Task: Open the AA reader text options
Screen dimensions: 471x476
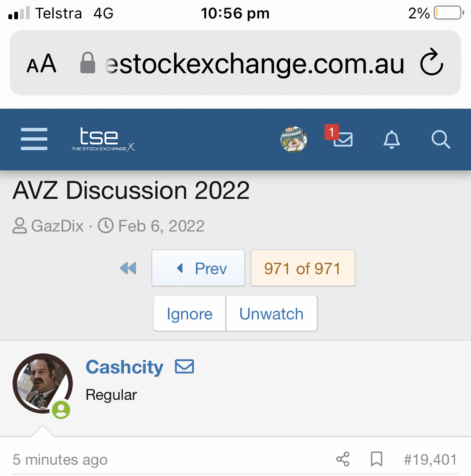Action: point(41,64)
